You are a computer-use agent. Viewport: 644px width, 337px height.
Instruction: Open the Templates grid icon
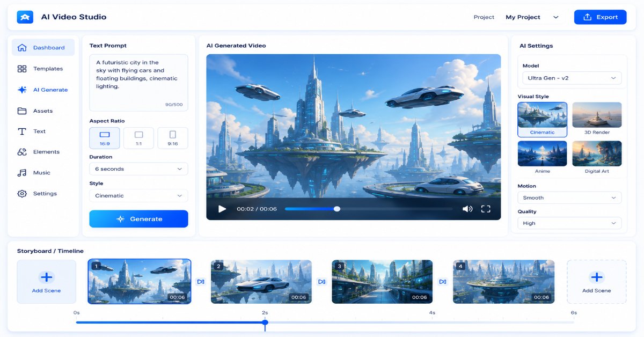point(22,69)
